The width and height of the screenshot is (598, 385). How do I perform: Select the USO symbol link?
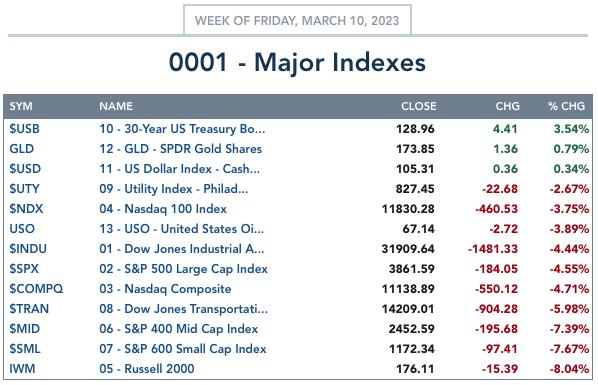[22, 229]
